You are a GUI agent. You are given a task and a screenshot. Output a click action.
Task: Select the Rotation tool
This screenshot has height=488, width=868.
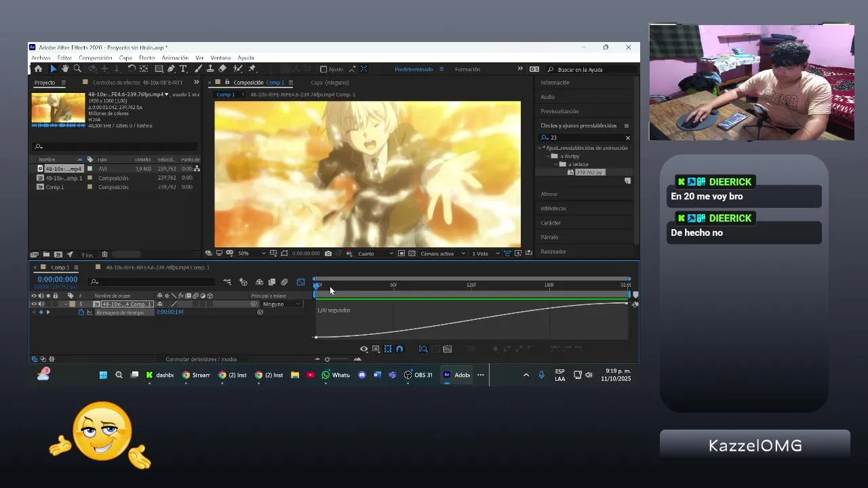[x=132, y=69]
